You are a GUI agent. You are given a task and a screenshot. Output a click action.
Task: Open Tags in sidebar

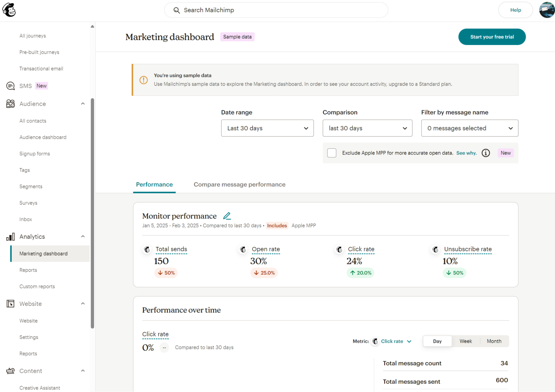[x=24, y=170]
